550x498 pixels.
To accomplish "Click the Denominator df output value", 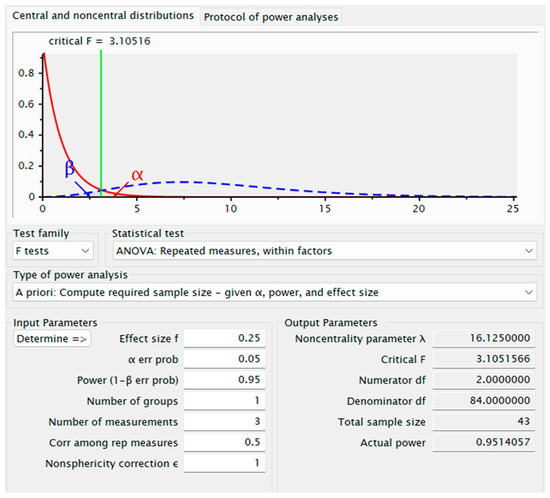I will (484, 401).
